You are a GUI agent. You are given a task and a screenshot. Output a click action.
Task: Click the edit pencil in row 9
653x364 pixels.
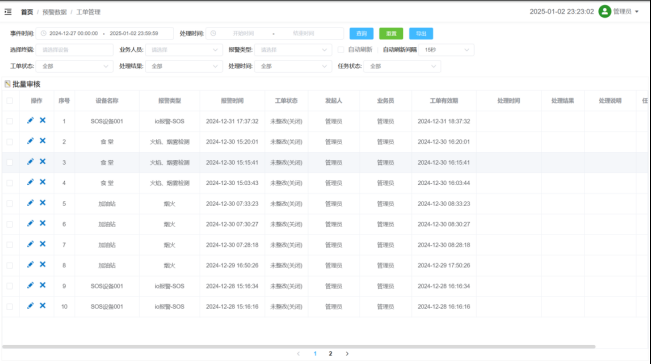[30, 285]
